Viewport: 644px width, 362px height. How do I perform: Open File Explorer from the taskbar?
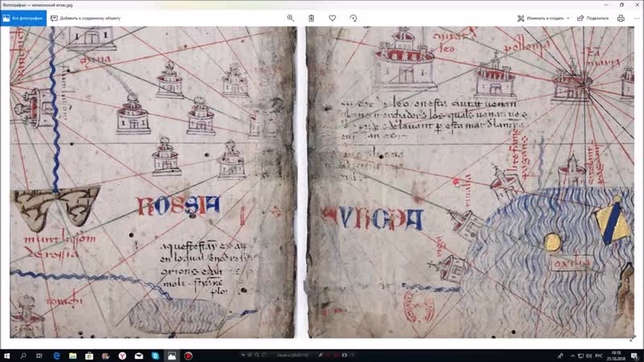click(72, 356)
